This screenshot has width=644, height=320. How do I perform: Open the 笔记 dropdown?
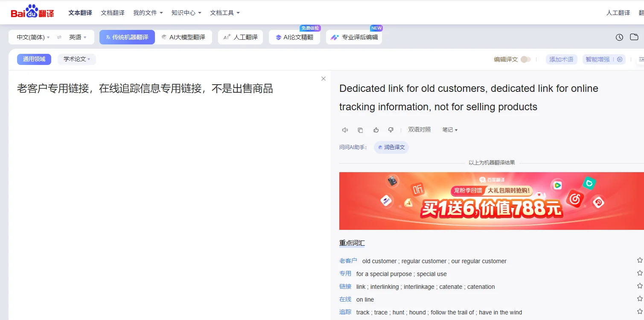click(450, 130)
